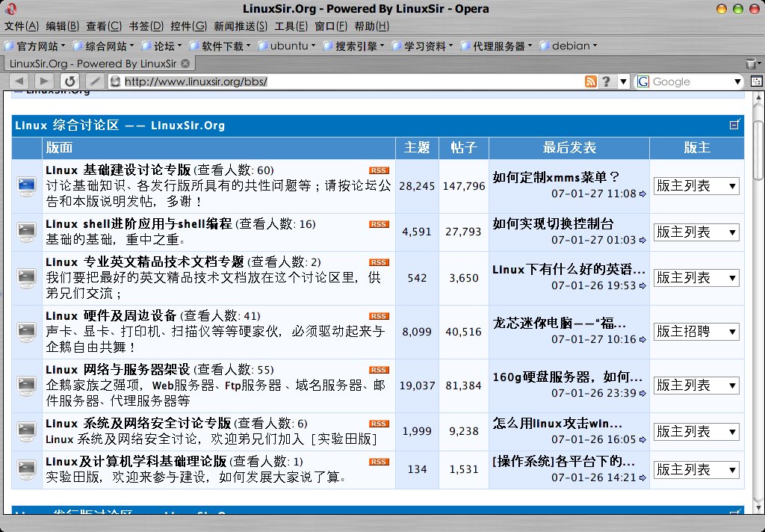Open 版主列表 dropdown for Linux shell进阶应用 row
Screen dimensions: 765x532
696,232
